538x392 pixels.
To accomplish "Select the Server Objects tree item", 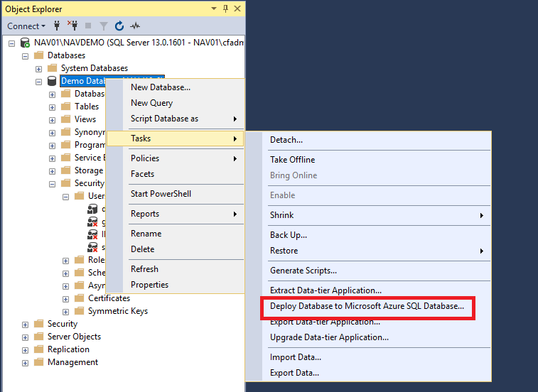I will (74, 337).
